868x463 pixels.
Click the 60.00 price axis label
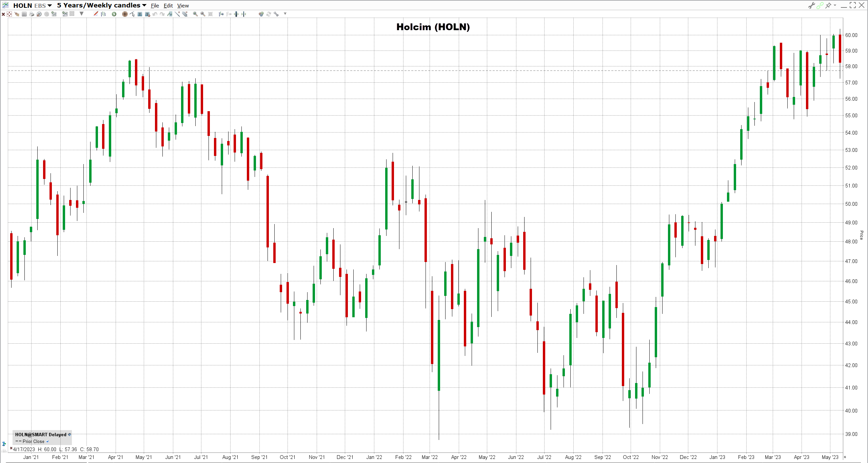point(851,35)
